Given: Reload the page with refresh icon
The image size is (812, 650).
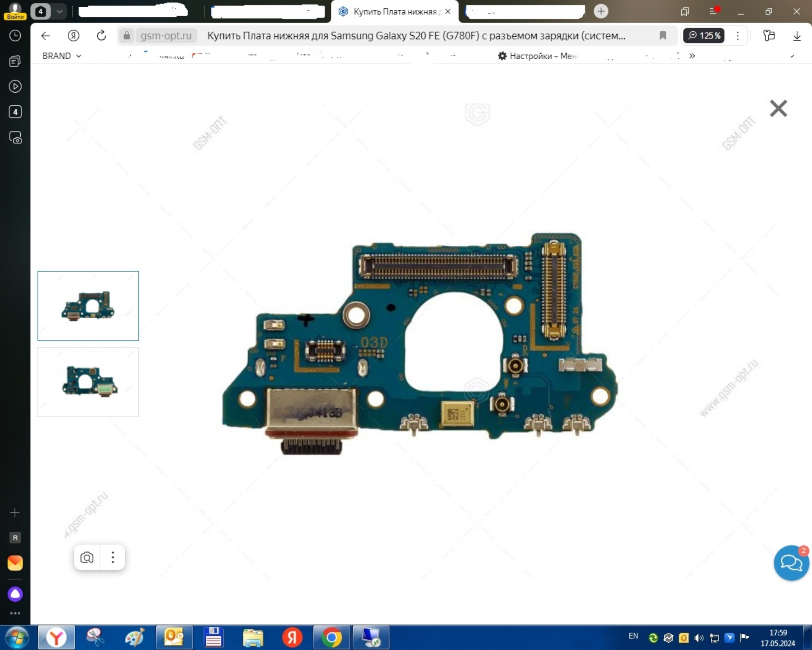Looking at the screenshot, I should point(101,36).
